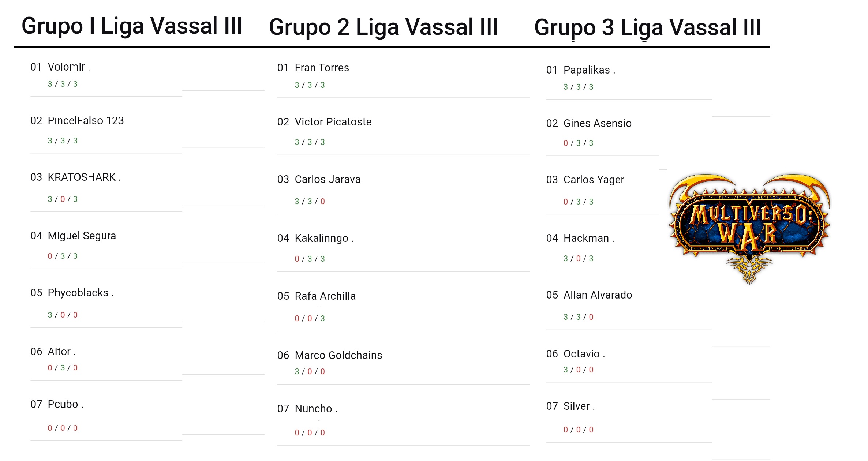Image resolution: width=868 pixels, height=461 pixels.
Task: Click Victor Picatoste's name
Action: tap(333, 122)
